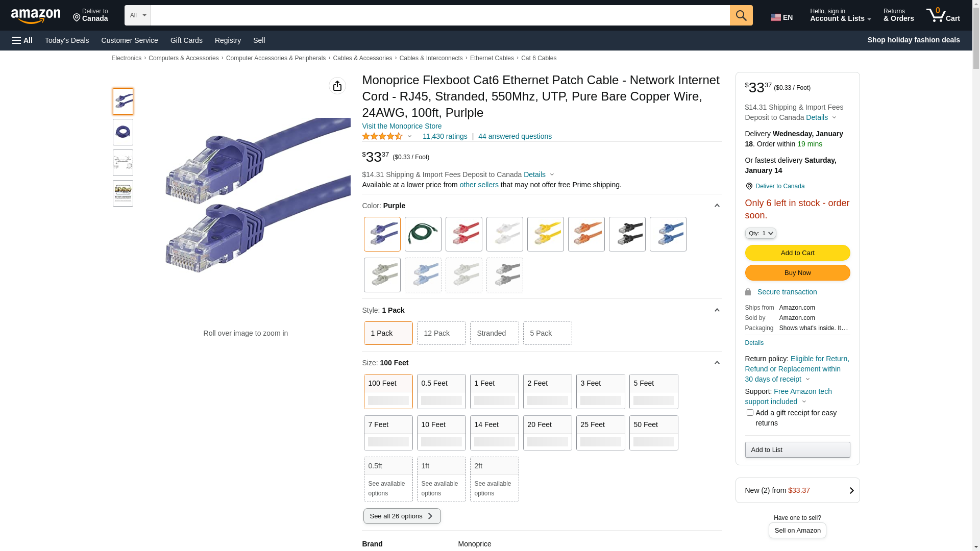Click into the Amazon search field
Image resolution: width=980 pixels, height=551 pixels.
click(x=440, y=15)
